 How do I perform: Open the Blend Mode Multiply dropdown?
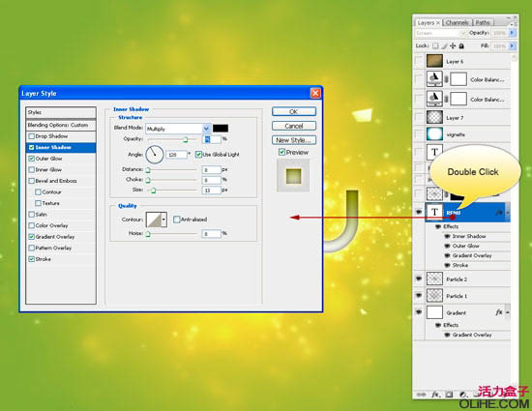click(x=179, y=129)
